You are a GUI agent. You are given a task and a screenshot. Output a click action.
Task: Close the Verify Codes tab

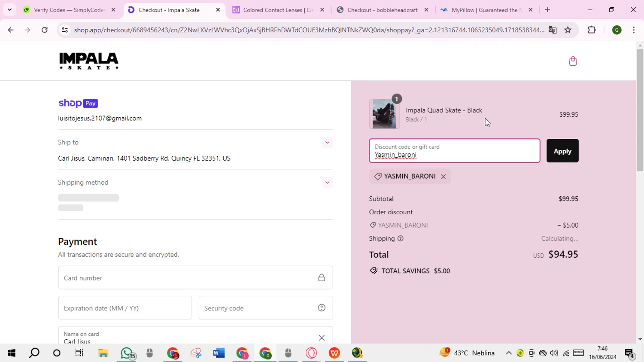tap(113, 10)
